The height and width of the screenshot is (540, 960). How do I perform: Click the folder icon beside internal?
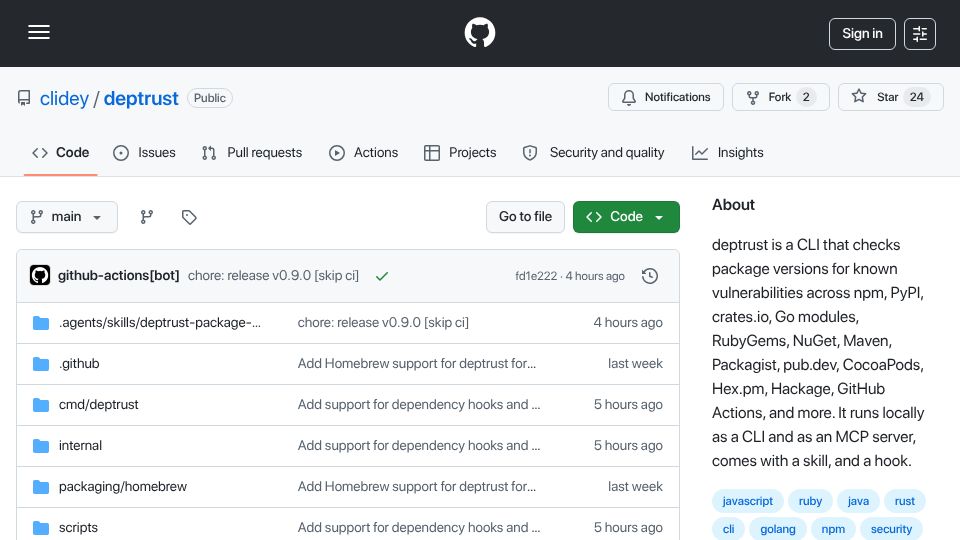tap(40, 446)
